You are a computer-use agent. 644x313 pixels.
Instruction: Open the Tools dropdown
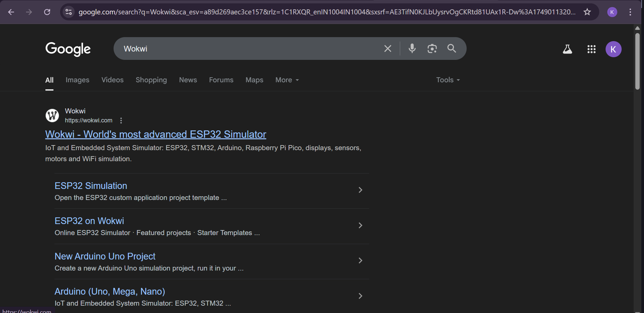[x=448, y=80]
